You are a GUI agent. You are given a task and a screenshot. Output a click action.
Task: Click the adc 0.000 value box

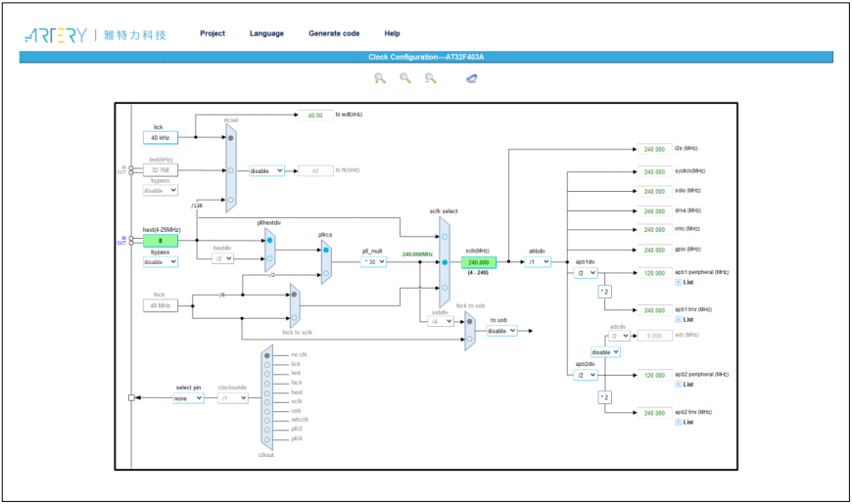(655, 337)
